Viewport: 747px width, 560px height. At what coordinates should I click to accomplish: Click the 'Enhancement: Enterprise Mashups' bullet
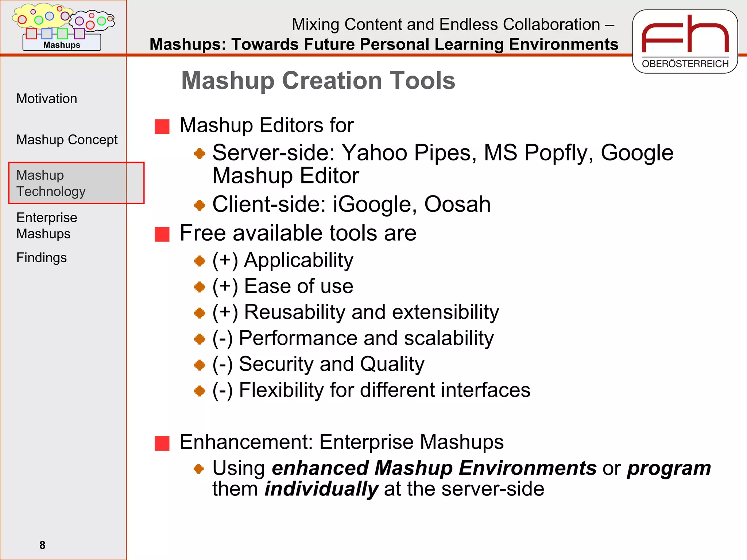click(342, 442)
